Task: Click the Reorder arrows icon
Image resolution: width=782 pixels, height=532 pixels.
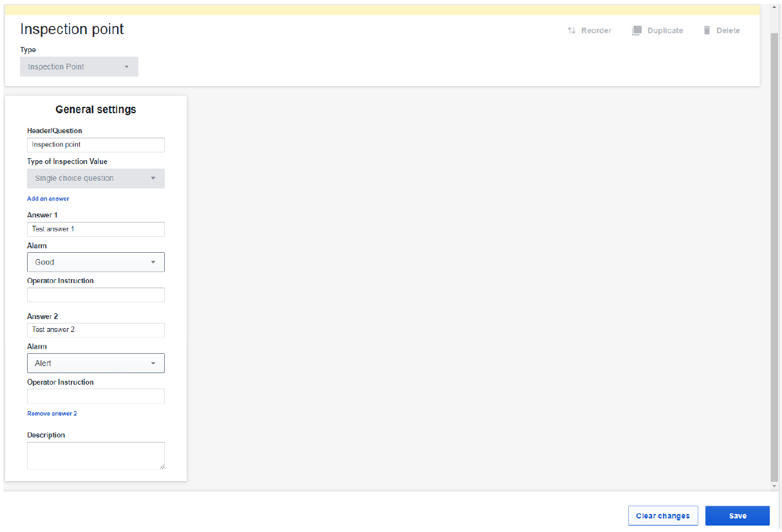Action: (572, 30)
